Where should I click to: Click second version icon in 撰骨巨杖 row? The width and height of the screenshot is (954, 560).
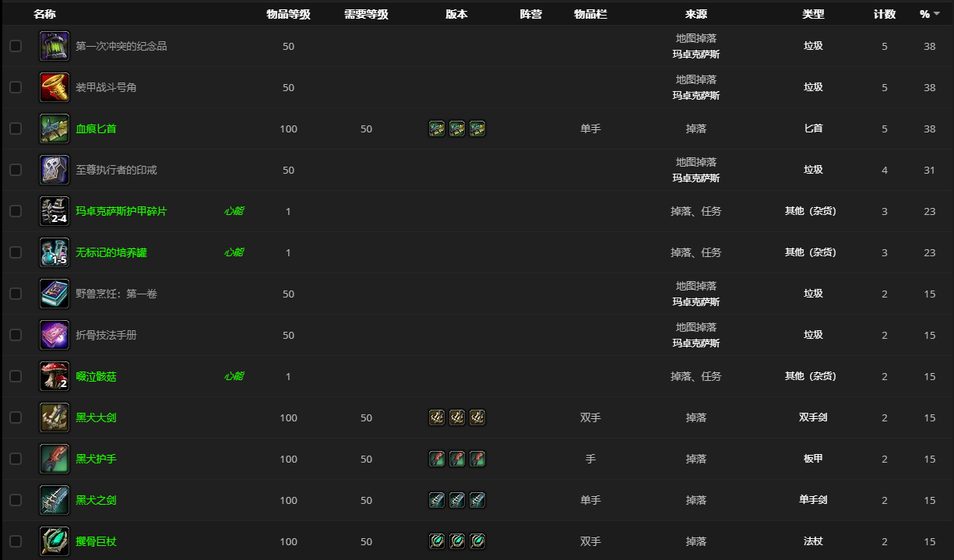tap(457, 541)
